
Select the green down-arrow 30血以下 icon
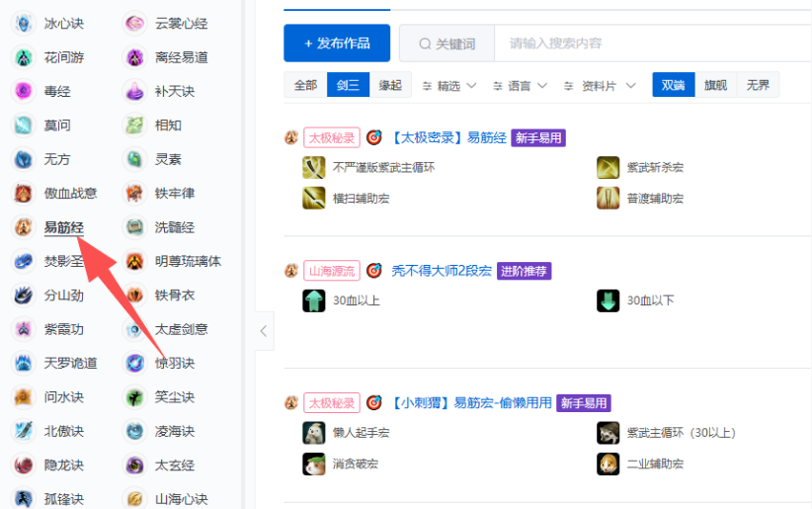coord(608,300)
